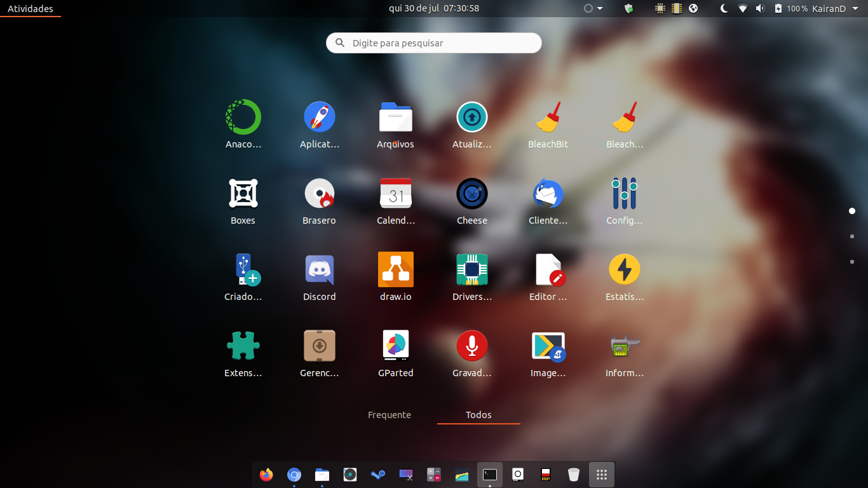Open the date and time panel
Viewport: 868px width, 488px height.
click(434, 8)
